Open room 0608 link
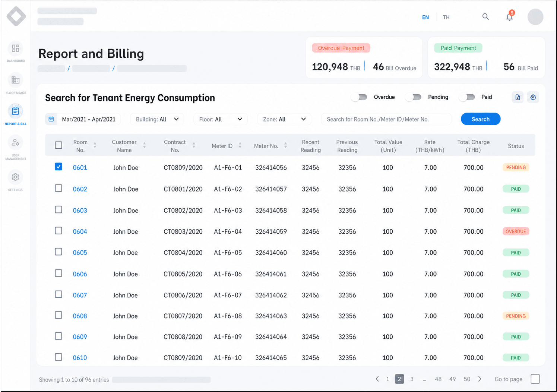This screenshot has width=557, height=392. click(x=80, y=316)
